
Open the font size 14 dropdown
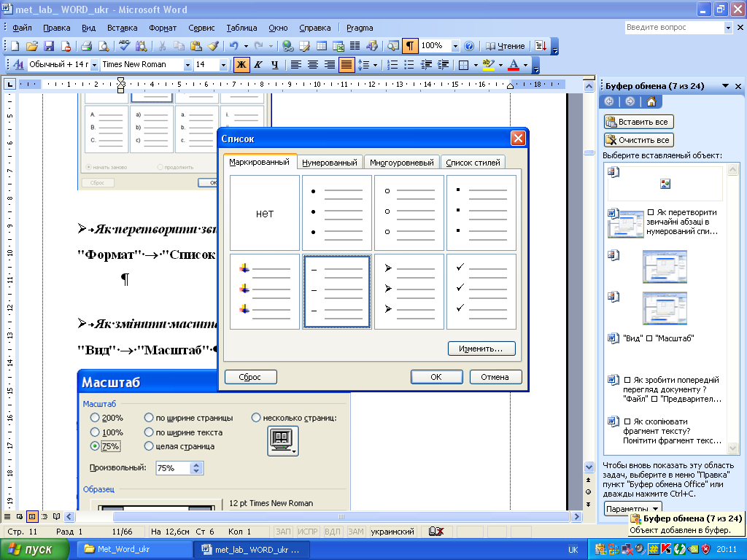223,65
